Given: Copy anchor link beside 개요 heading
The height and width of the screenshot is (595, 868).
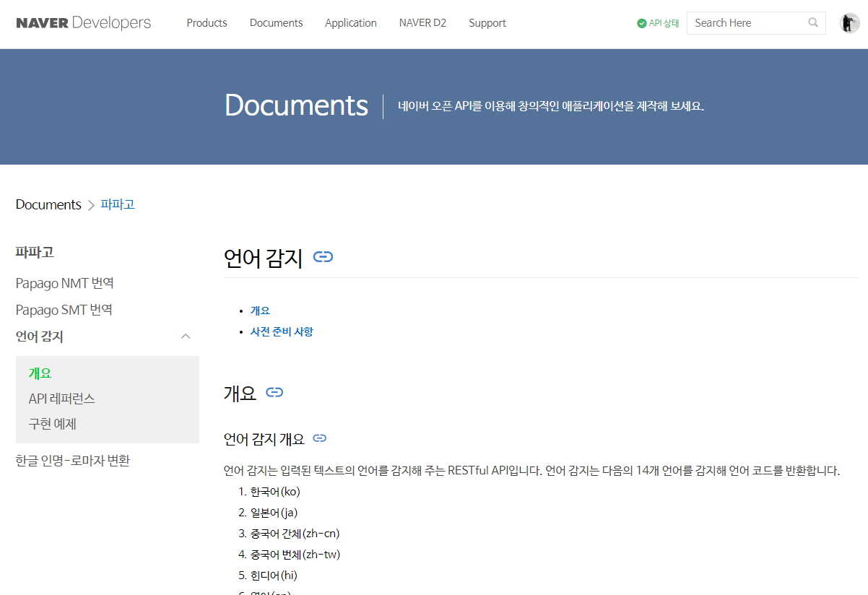Looking at the screenshot, I should pos(274,393).
